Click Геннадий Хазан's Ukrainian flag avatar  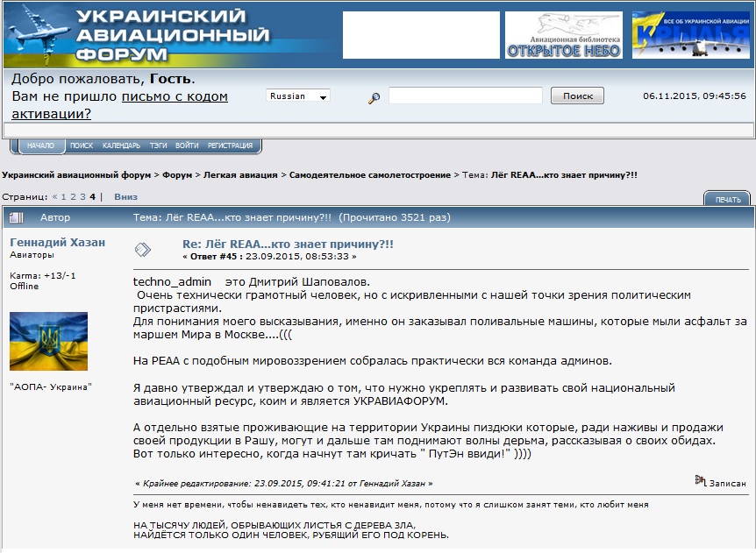click(48, 341)
